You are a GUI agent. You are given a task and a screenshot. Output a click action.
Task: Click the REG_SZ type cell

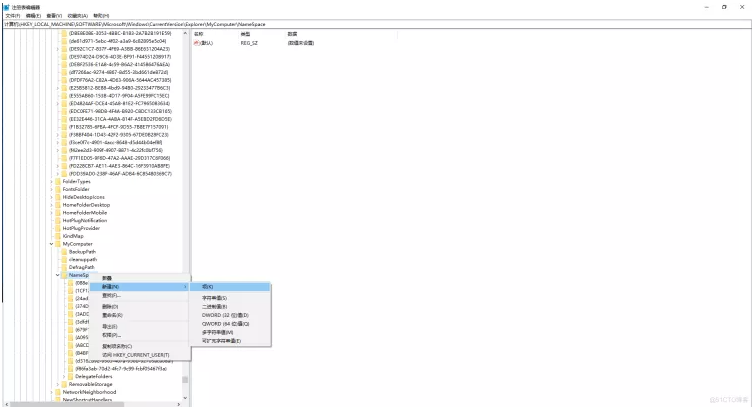pos(249,43)
